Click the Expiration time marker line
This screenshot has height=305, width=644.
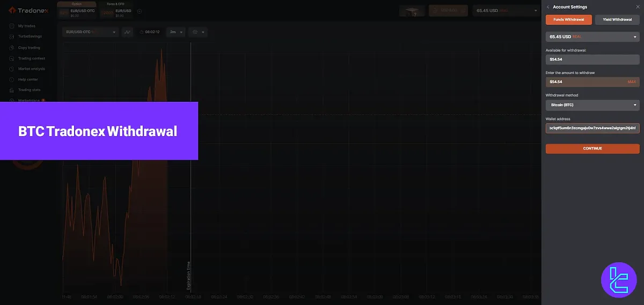(191, 166)
